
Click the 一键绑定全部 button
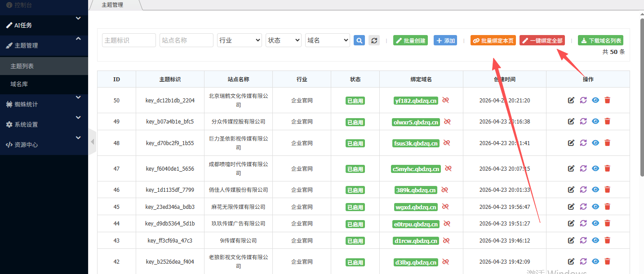click(542, 40)
